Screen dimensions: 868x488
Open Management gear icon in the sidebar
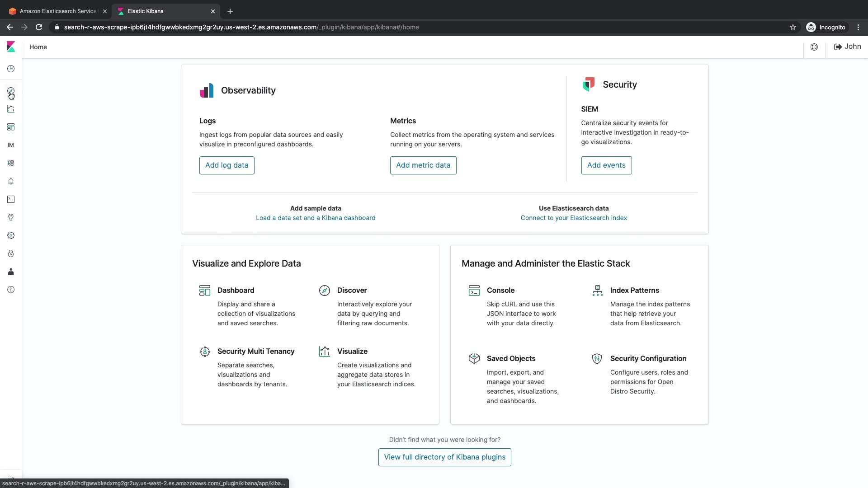[x=11, y=235]
